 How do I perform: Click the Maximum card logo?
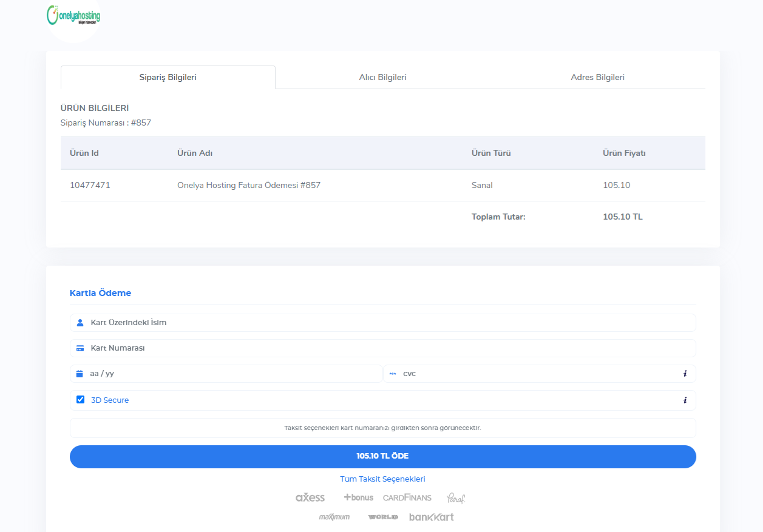(x=334, y=517)
